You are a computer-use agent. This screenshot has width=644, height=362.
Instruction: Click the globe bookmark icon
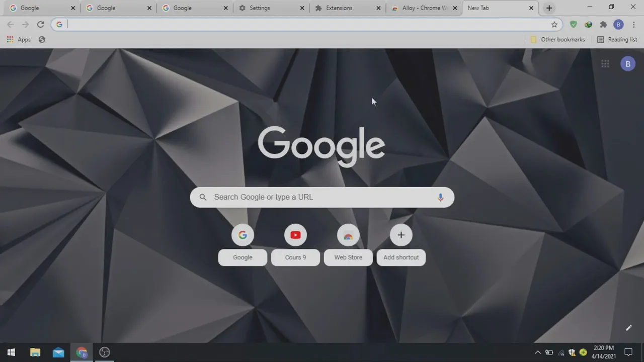42,39
